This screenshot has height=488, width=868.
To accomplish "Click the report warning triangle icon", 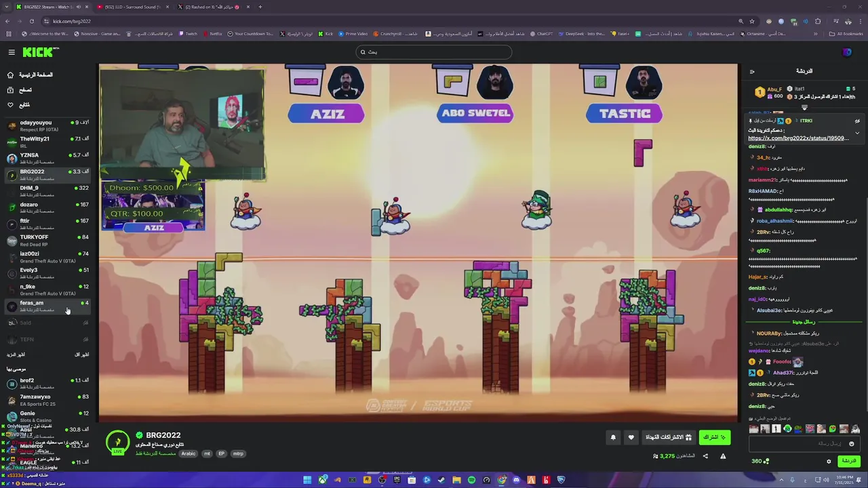I will pos(723,456).
